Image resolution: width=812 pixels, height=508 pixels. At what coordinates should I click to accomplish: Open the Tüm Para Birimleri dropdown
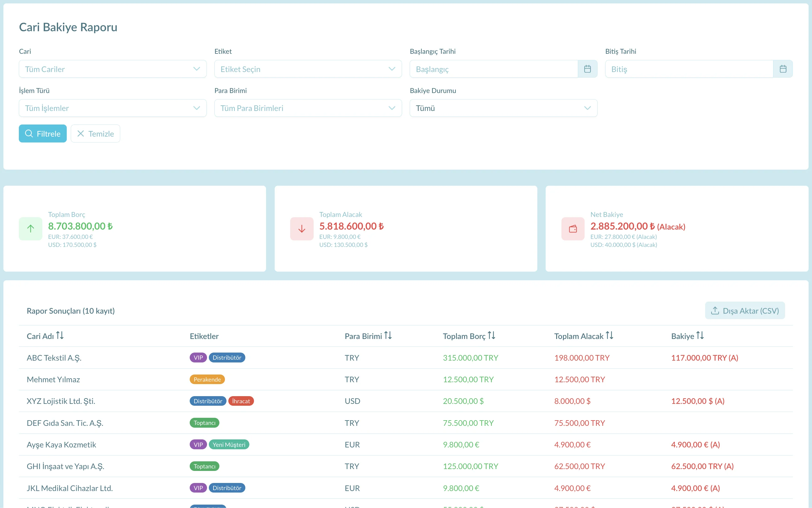308,108
